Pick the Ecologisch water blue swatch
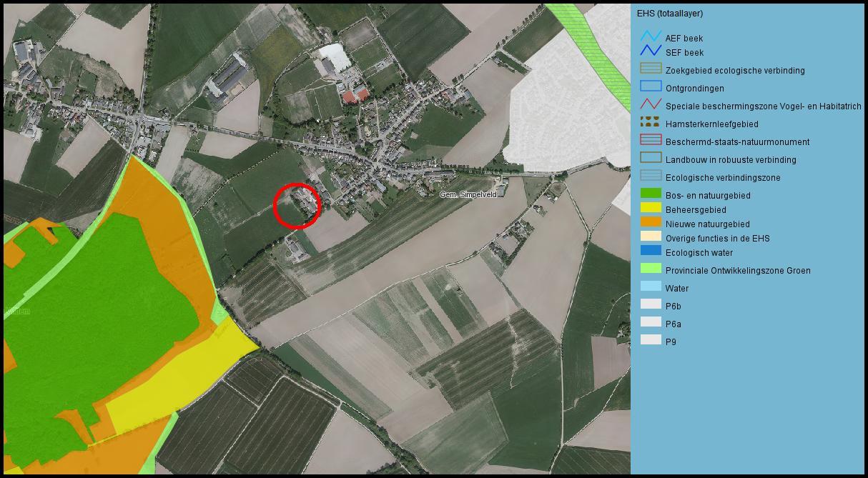Viewport: 868px width, 478px height. click(x=651, y=251)
